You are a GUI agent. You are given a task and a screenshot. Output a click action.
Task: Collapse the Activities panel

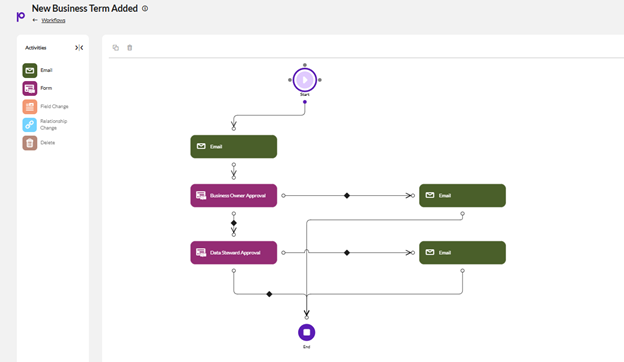tap(79, 48)
